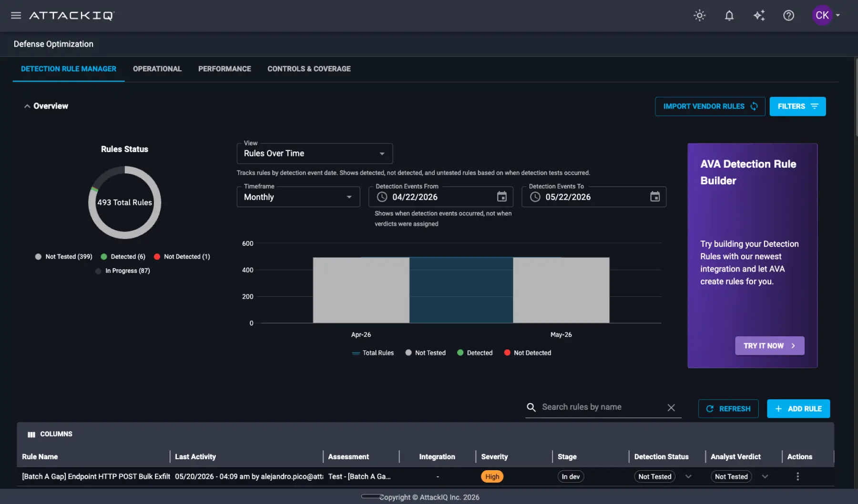
Task: Toggle Not Detected chart legend item
Action: [x=528, y=353]
